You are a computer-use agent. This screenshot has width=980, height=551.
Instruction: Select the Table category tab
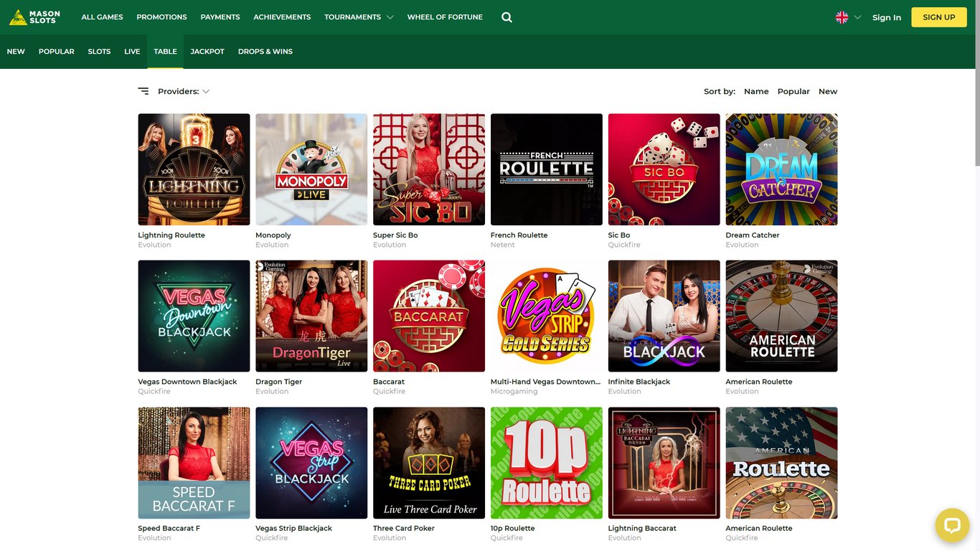click(x=165, y=52)
